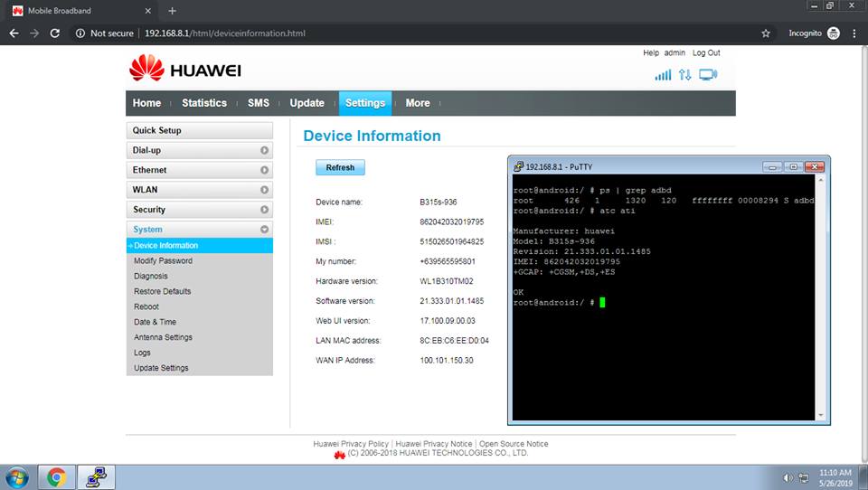Open the Chrome three-dot menu
The height and width of the screenshot is (490, 868).
click(x=854, y=33)
